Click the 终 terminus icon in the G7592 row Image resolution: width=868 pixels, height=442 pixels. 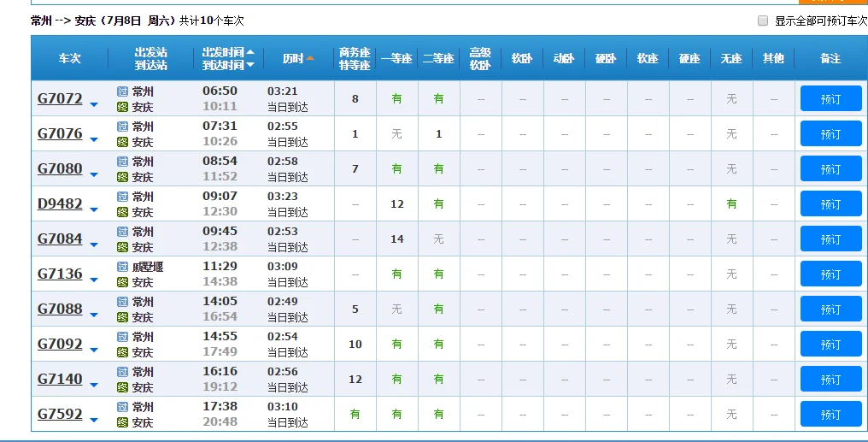click(x=122, y=422)
